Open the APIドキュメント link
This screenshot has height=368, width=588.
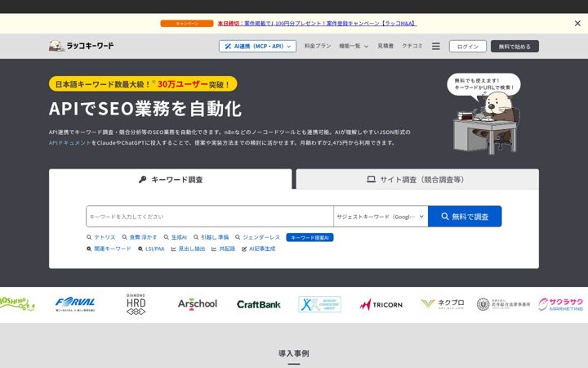point(69,142)
